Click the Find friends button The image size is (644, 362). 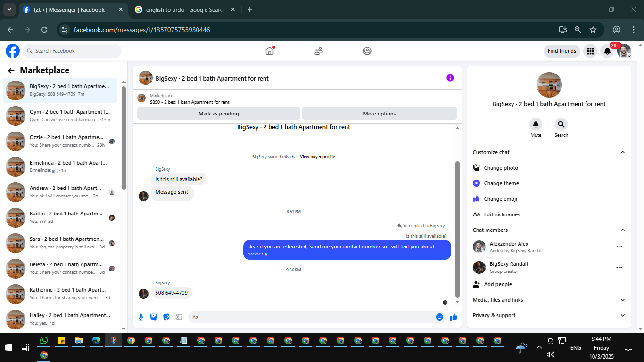pyautogui.click(x=562, y=51)
